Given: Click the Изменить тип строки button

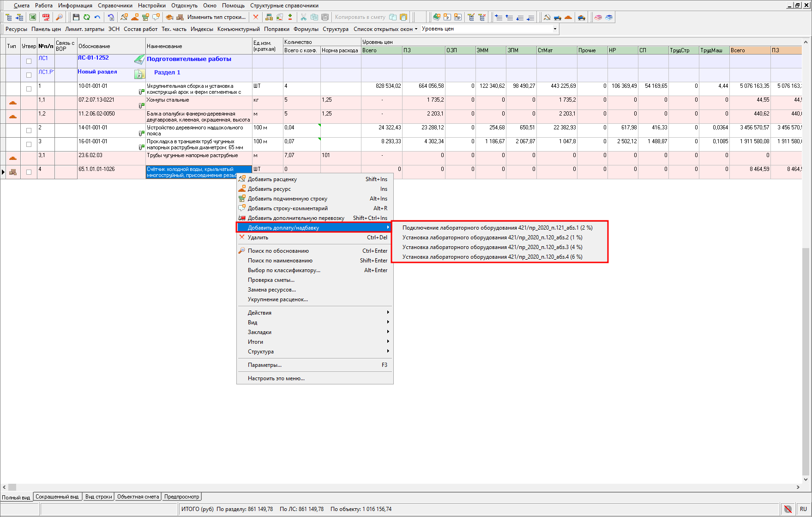Looking at the screenshot, I should pos(216,17).
